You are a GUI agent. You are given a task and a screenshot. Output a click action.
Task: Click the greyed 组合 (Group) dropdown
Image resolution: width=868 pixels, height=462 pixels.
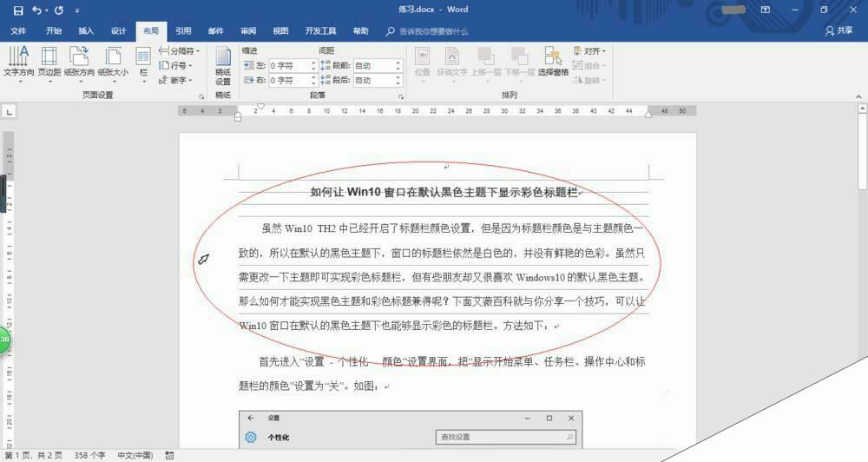click(x=589, y=65)
